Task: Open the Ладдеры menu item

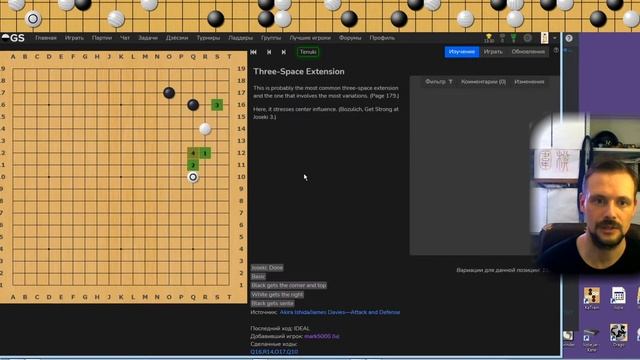Action: click(240, 38)
